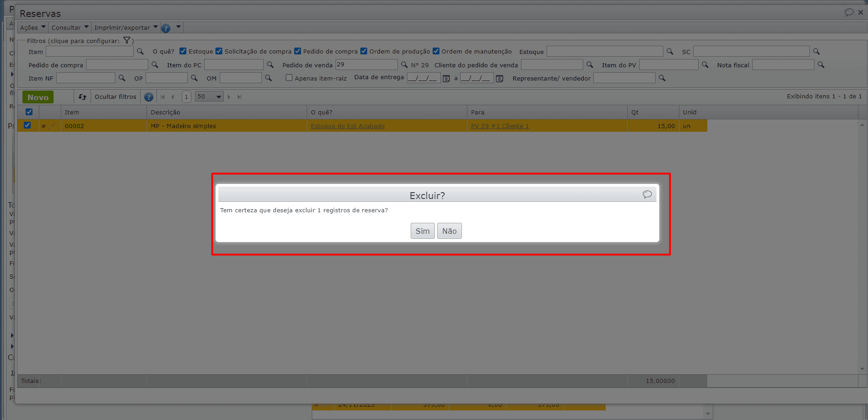Click the Pedido de venda input containing 29
The height and width of the screenshot is (420, 868).
click(366, 65)
